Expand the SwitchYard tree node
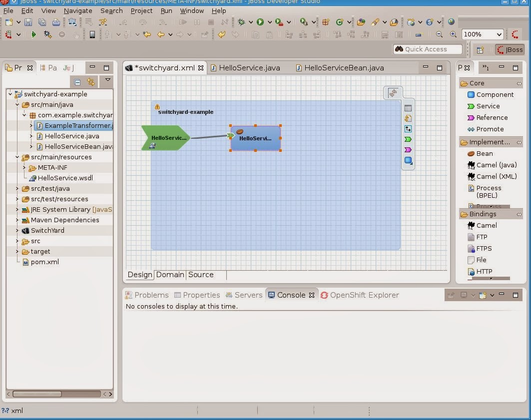 pyautogui.click(x=17, y=230)
